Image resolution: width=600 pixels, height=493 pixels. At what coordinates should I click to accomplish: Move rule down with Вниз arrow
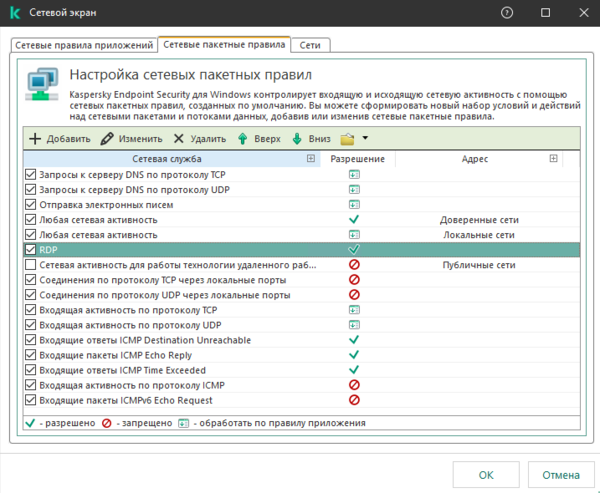297,139
